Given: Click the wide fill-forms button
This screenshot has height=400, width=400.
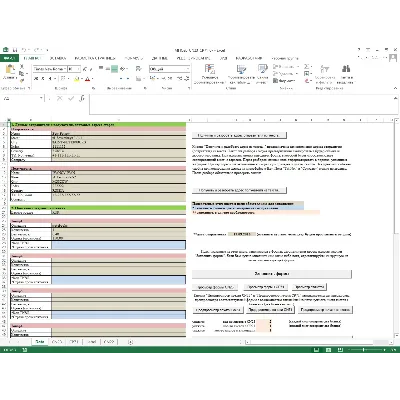Looking at the screenshot, I should pyautogui.click(x=272, y=274).
